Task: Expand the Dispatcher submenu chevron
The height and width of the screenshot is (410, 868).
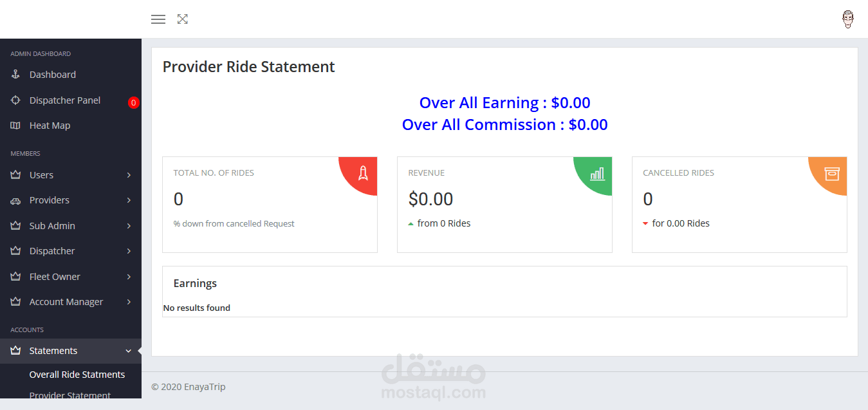Action: [129, 251]
